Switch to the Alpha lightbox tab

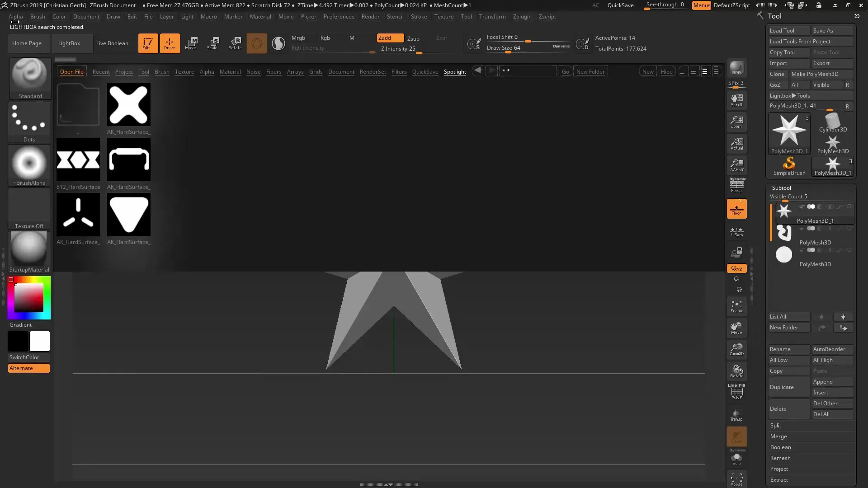[x=207, y=72]
